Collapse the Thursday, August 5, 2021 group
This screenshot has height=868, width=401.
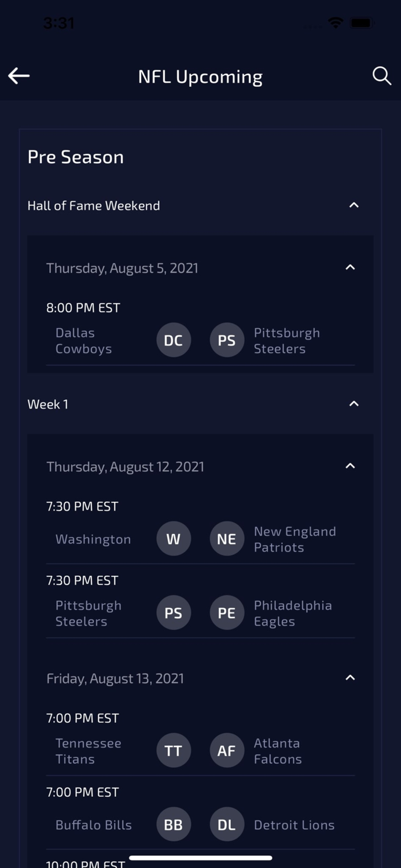click(x=350, y=267)
